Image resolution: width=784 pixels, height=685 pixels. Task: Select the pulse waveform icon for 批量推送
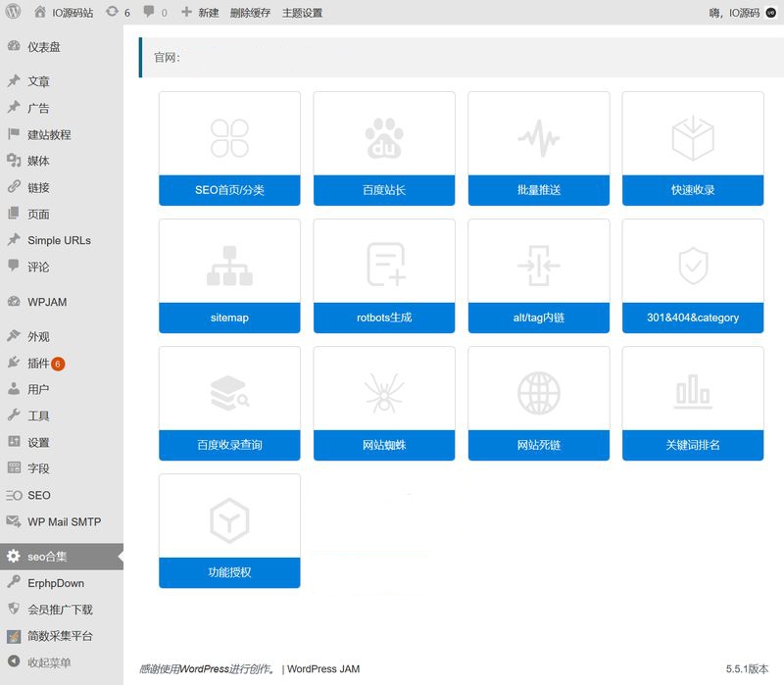[538, 138]
